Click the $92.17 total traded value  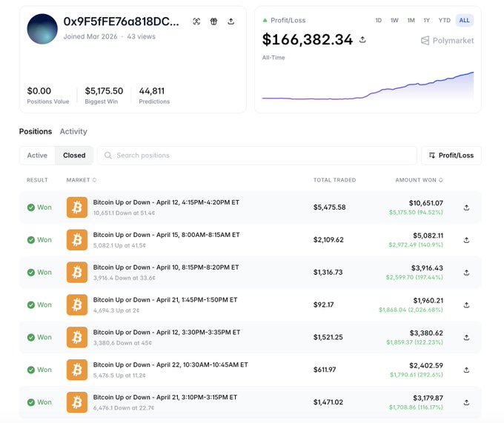tap(323, 304)
